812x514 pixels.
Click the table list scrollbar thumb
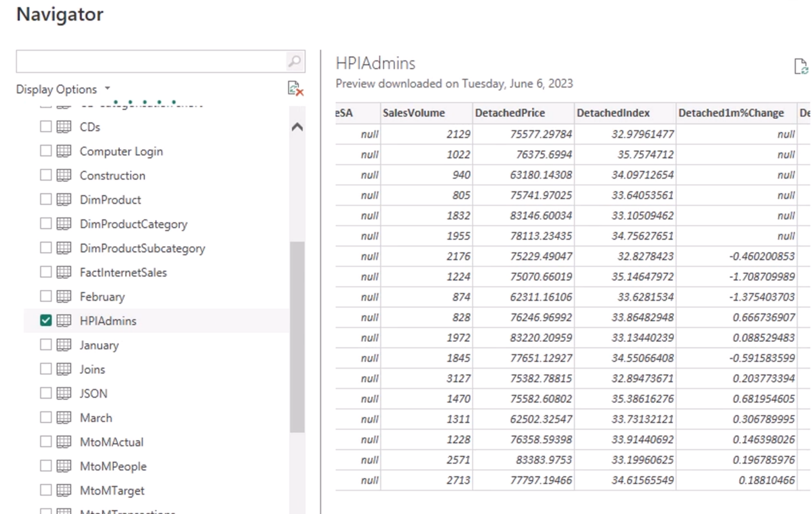pyautogui.click(x=297, y=337)
